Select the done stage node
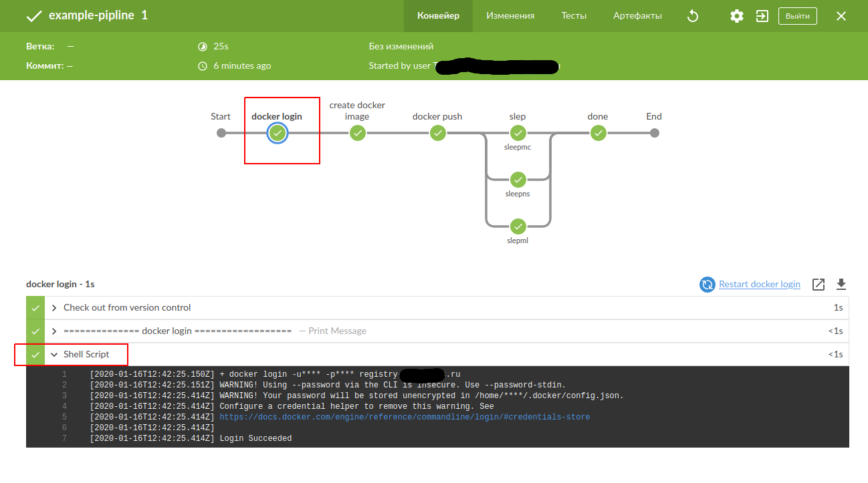Screen dimensions: 868x483 tap(598, 133)
